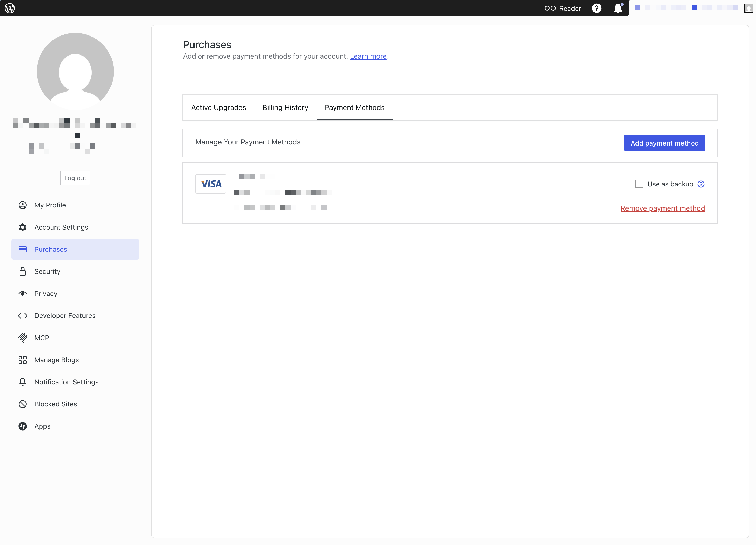
Task: Click the Remove payment method link
Action: coord(662,208)
